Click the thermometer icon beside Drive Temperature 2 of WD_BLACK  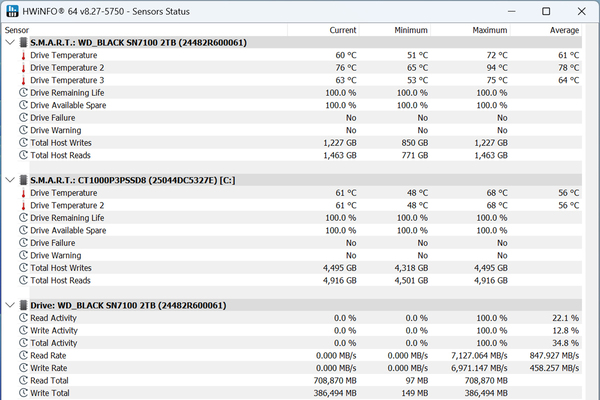pyautogui.click(x=23, y=68)
